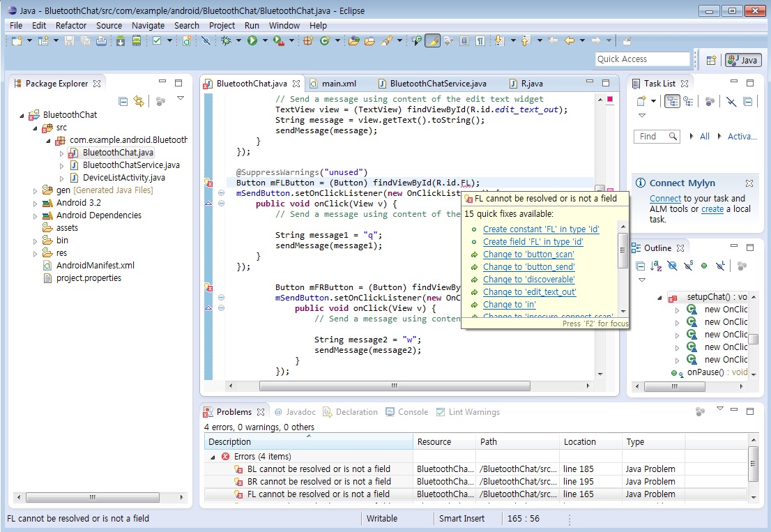Toggle Link with Editor in Package Explorer
This screenshot has height=532, width=771.
139,101
